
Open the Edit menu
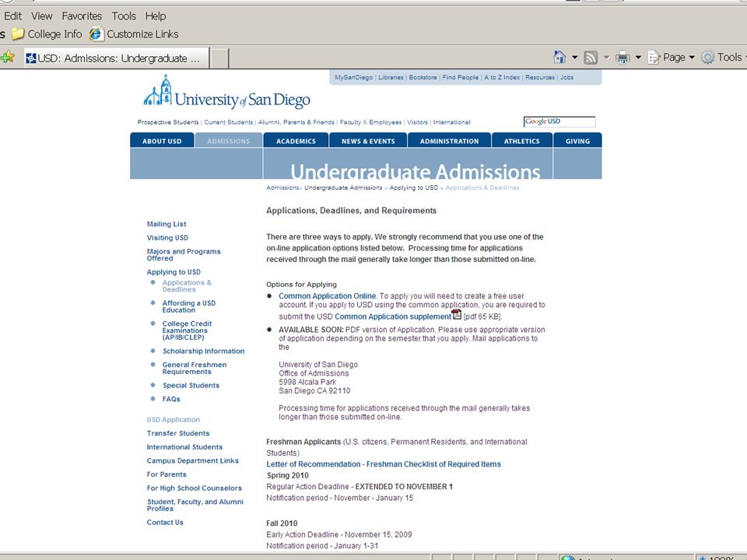[x=13, y=16]
